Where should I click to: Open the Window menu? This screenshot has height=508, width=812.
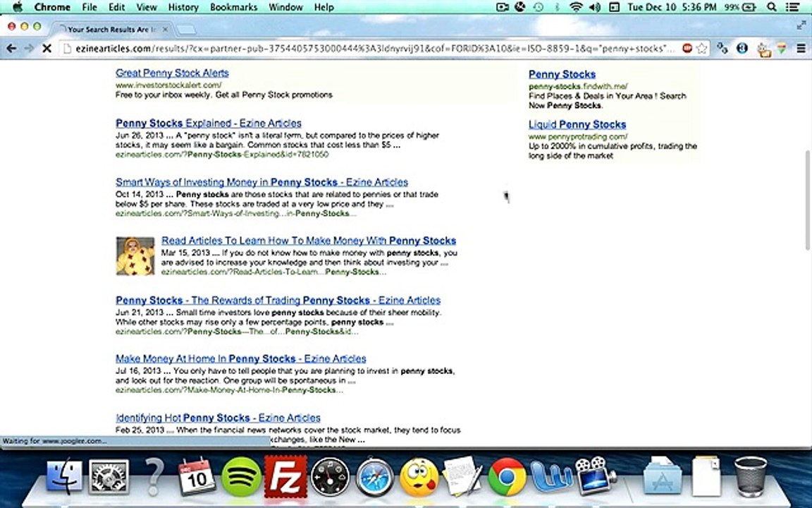point(286,7)
